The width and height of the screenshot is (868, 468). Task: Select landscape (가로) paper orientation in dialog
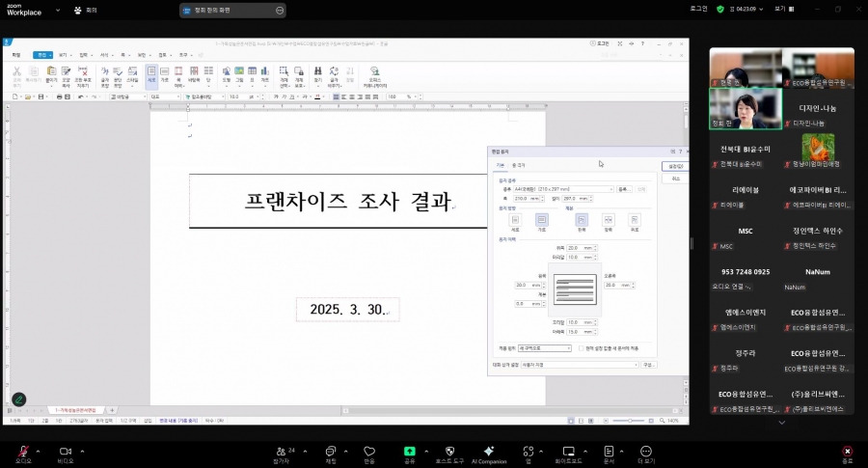541,221
